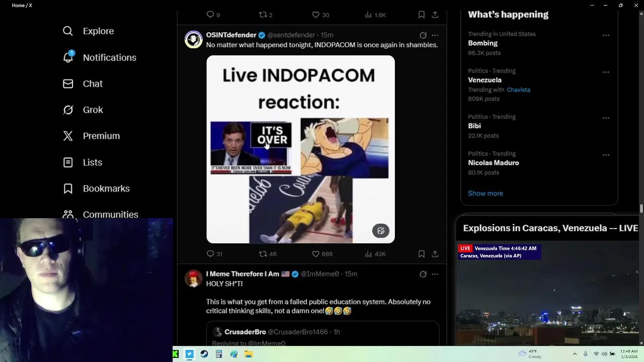Bookmark the OSINTdefender post
The height and width of the screenshot is (362, 644).
422,254
